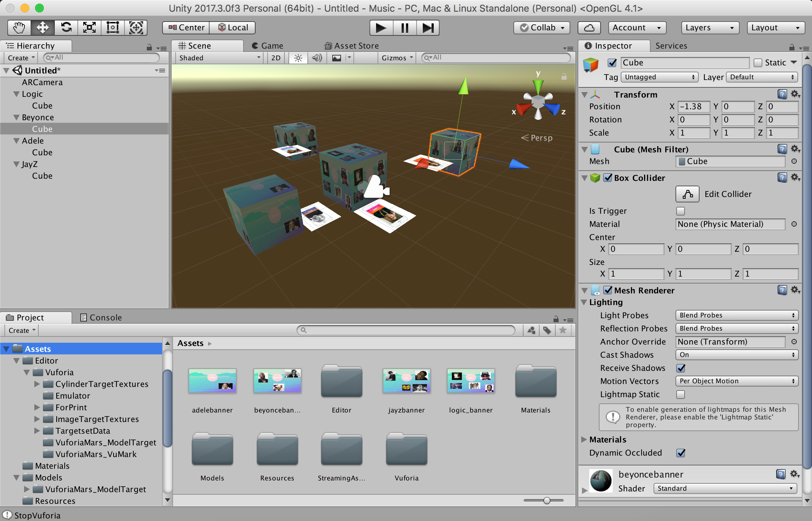Open the Cloud services button
This screenshot has height=521, width=812.
pyautogui.click(x=589, y=28)
